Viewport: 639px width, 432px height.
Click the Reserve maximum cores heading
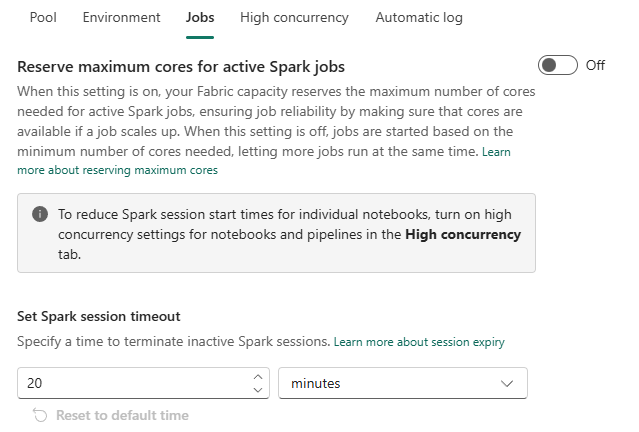181,67
